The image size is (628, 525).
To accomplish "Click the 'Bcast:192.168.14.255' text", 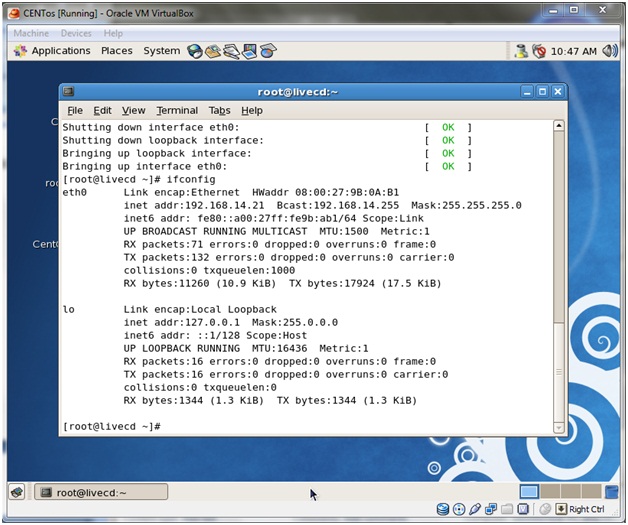I will [x=338, y=205].
